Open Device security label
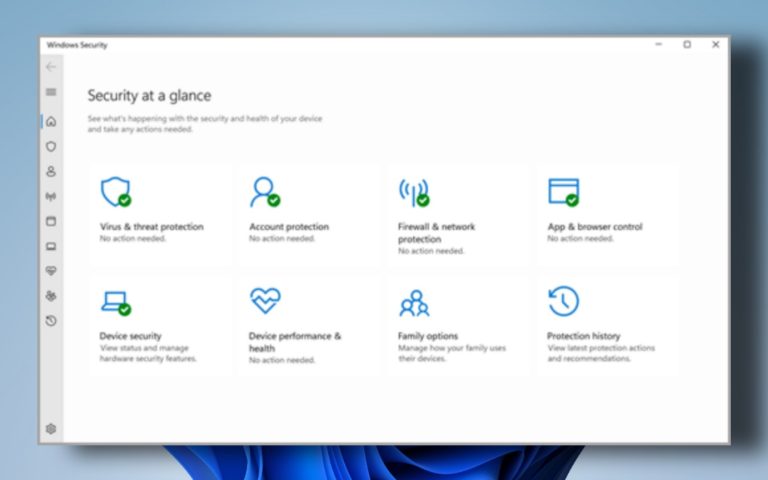 (130, 336)
